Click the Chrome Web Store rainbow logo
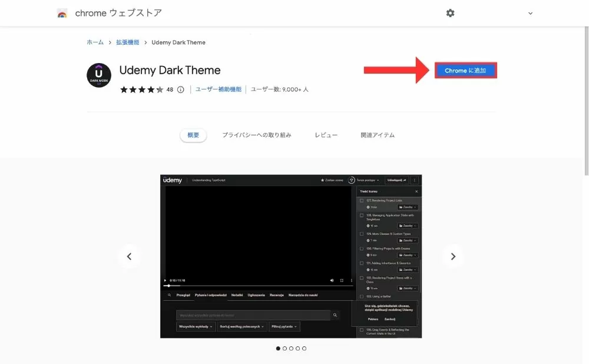 pos(62,13)
